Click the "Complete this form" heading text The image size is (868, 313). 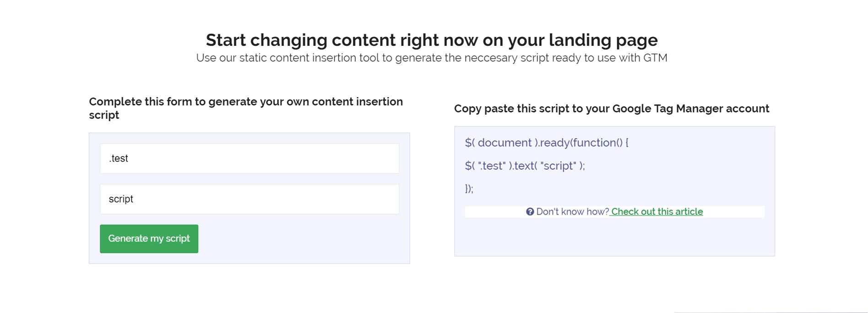(246, 108)
